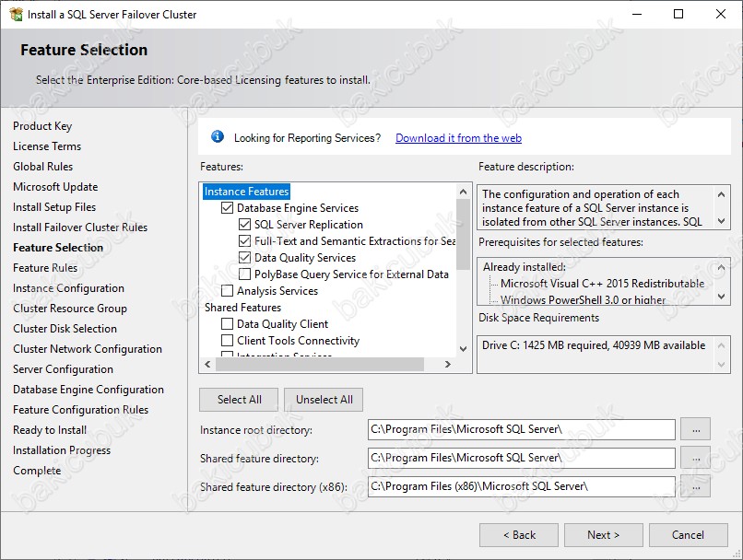Click the Features list vertical scrollbar thumb
Screen dimensions: 743x560
463,234
